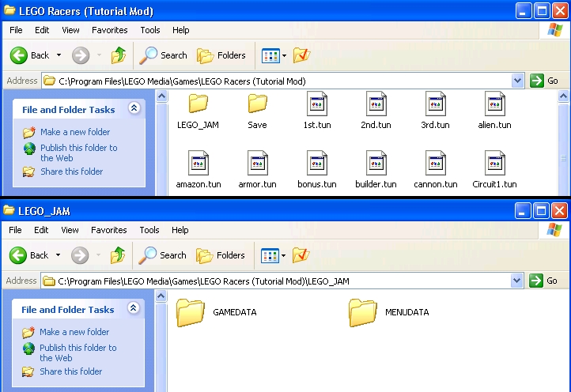Viewport: 571px width, 392px height.
Task: Open Tools menu in LEGO_JAM window
Action: pyautogui.click(x=149, y=230)
